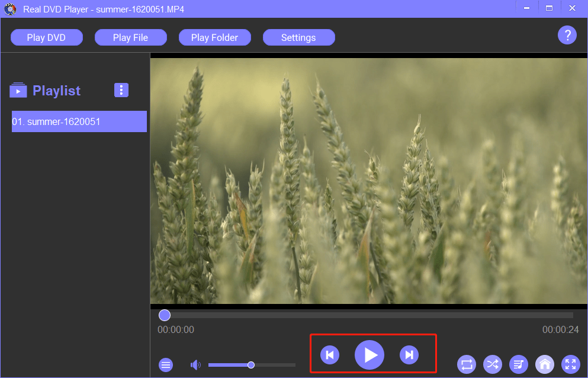Toggle the playlist panel icon

[519, 364]
